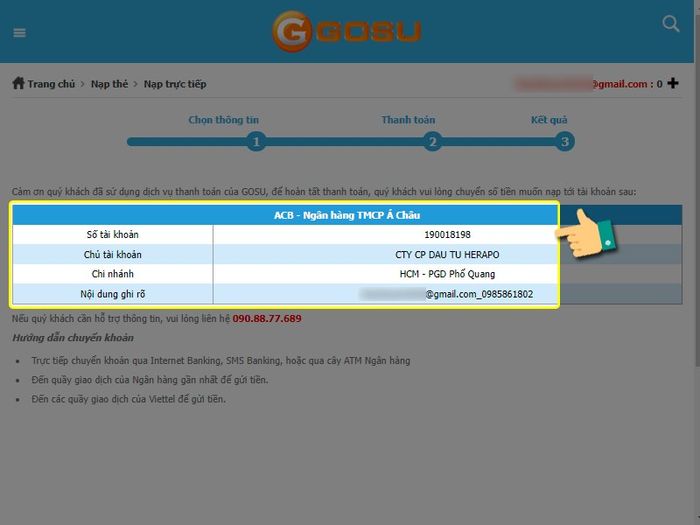Click support phone number 090.88.77.689

click(x=267, y=319)
